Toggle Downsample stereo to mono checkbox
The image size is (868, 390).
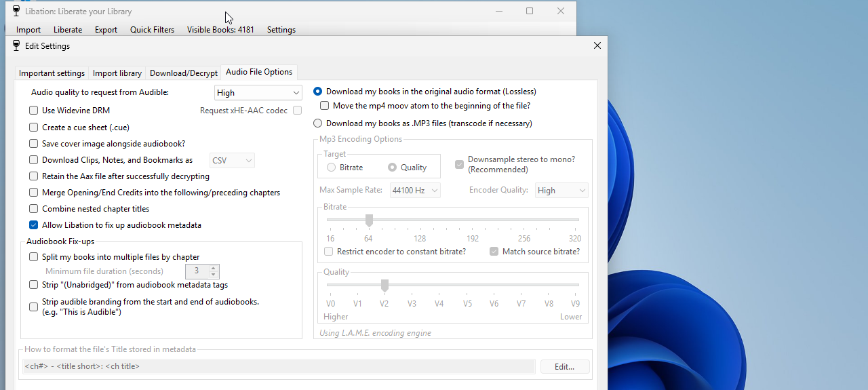click(459, 164)
